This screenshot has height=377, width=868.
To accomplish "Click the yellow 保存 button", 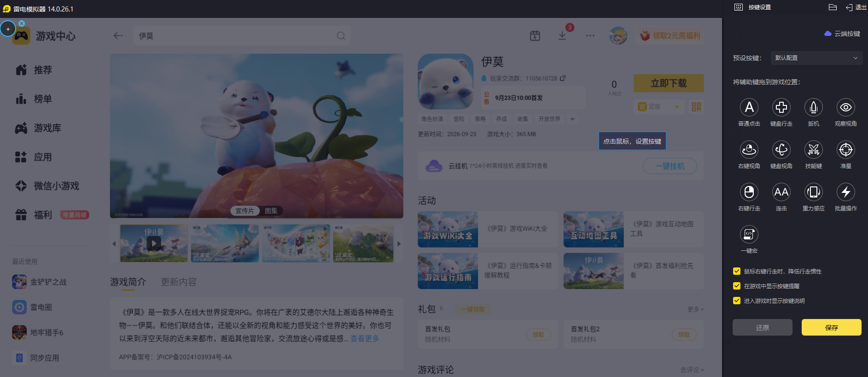I will pos(832,327).
